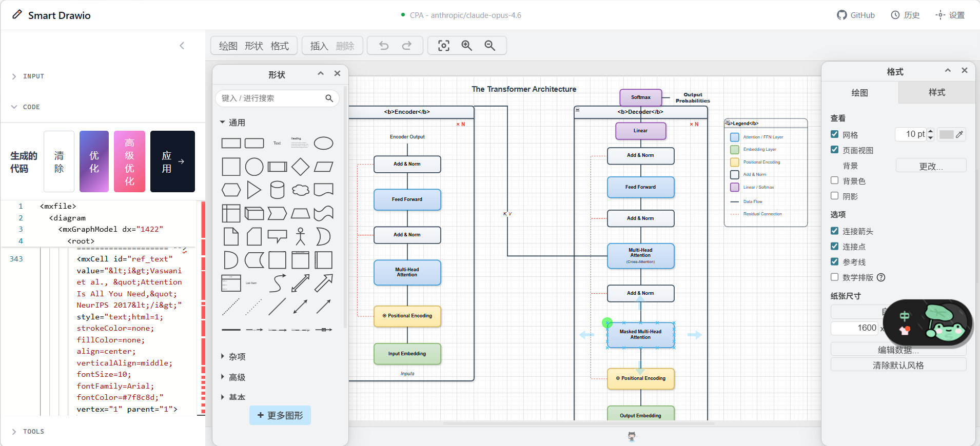Viewport: 980px width, 446px height.
Task: Select the diamond shape
Action: tap(300, 167)
